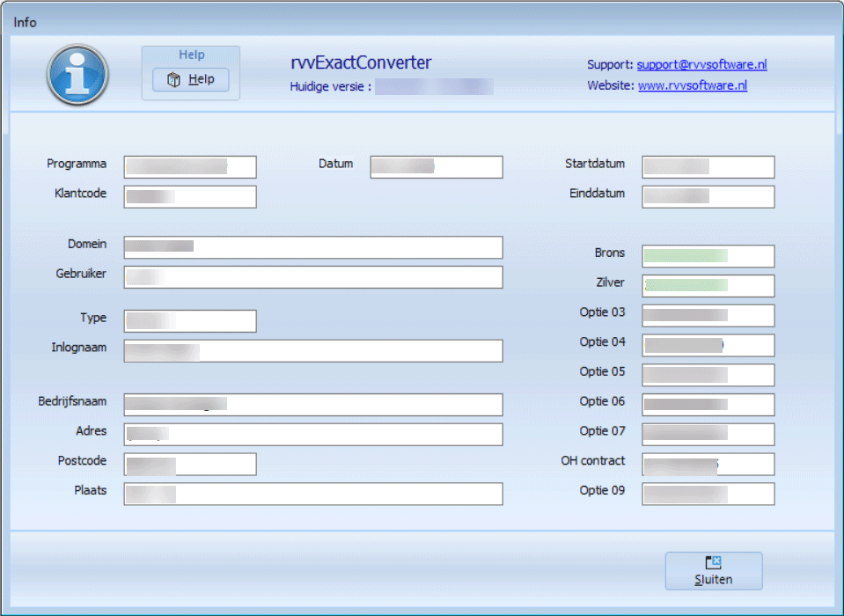The height and width of the screenshot is (616, 844).
Task: Close the dialog with Sluiten button
Action: (x=714, y=571)
